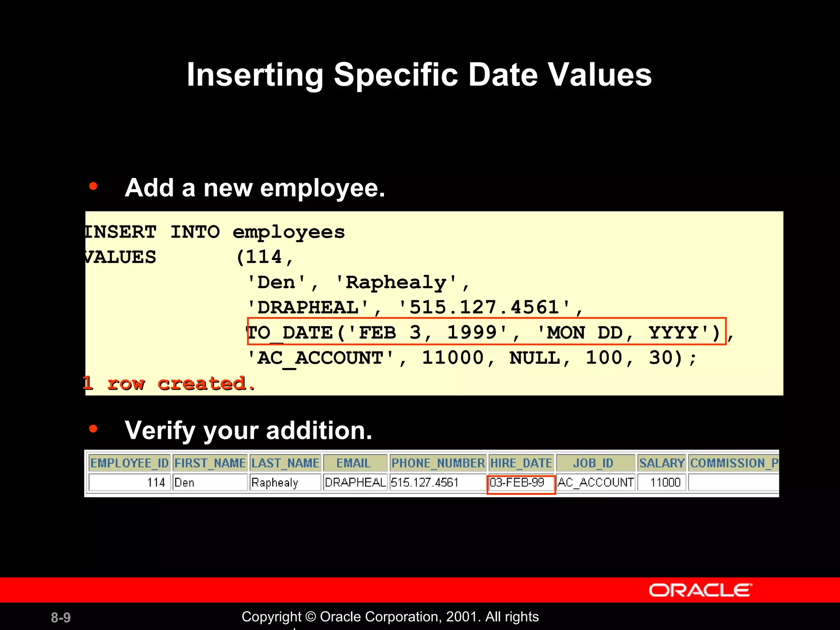
Task: Click the JOB_ID column header
Action: coord(596,463)
